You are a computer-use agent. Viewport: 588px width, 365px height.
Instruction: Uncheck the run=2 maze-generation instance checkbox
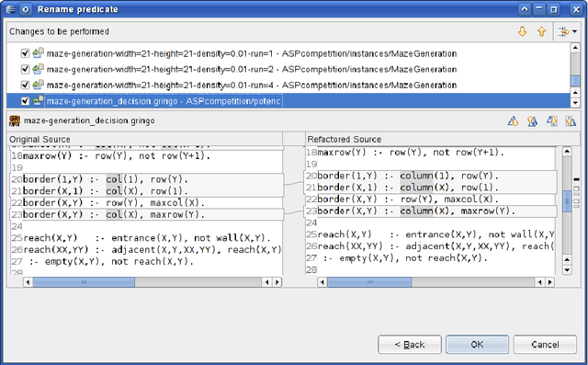pos(25,69)
